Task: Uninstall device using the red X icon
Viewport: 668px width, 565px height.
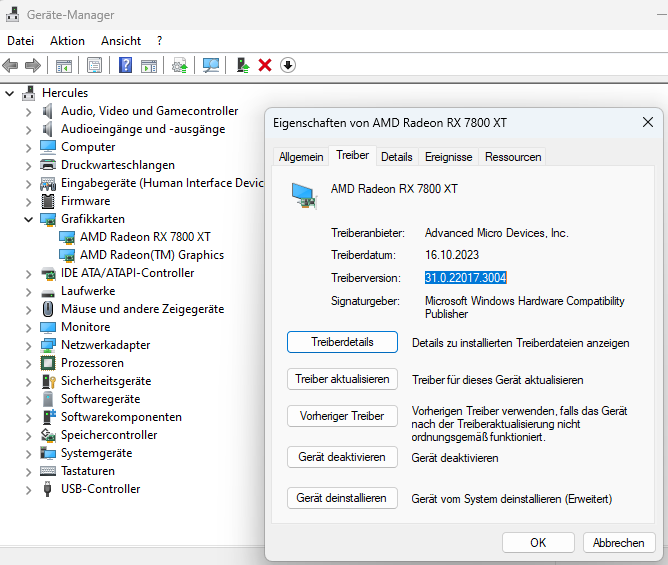Action: (x=265, y=65)
